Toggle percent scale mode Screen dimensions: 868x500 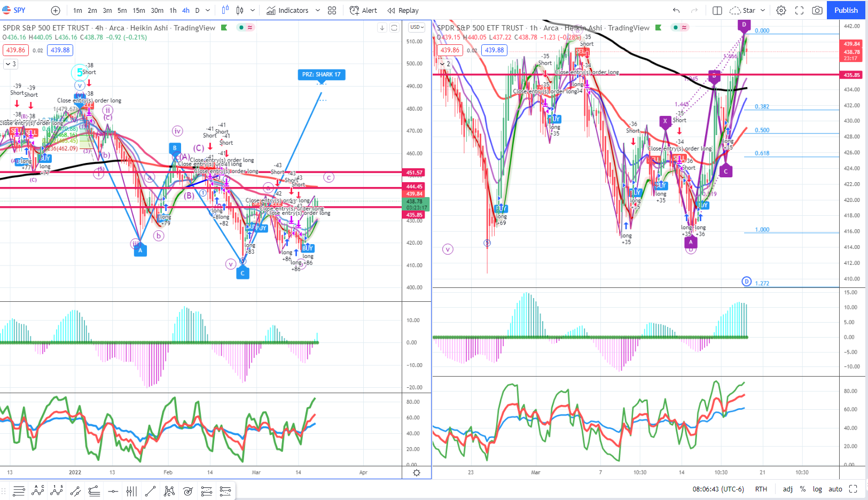[x=802, y=489]
